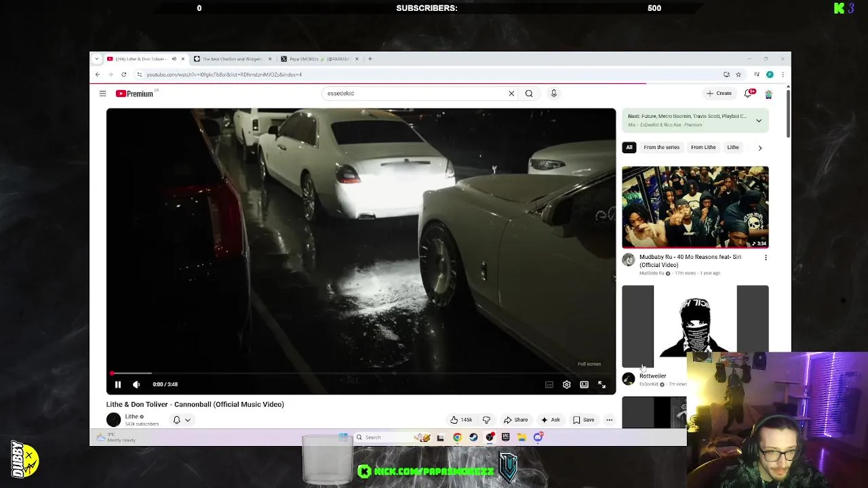Save video to playlist

coord(583,420)
